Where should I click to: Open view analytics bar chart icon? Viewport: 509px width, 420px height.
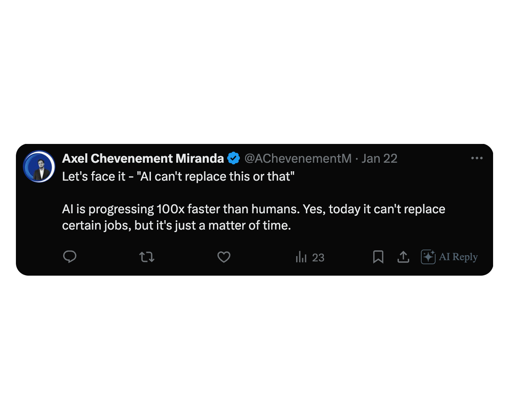[x=301, y=257]
